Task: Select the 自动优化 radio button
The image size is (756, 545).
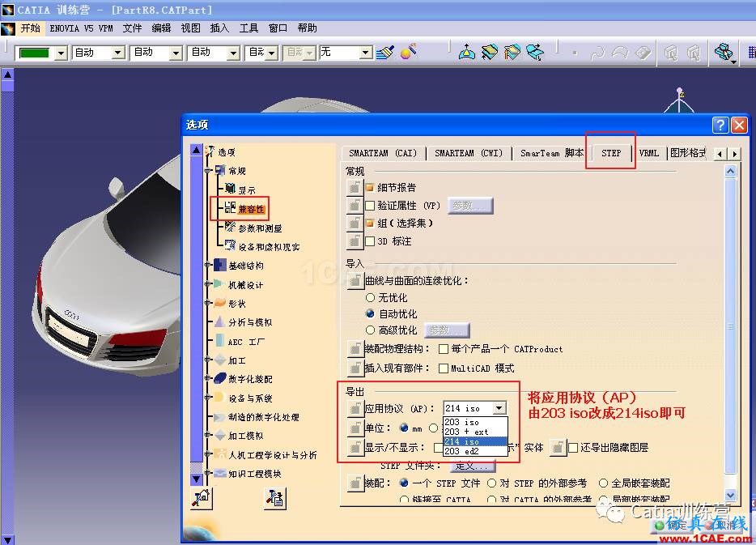Action: click(x=370, y=313)
